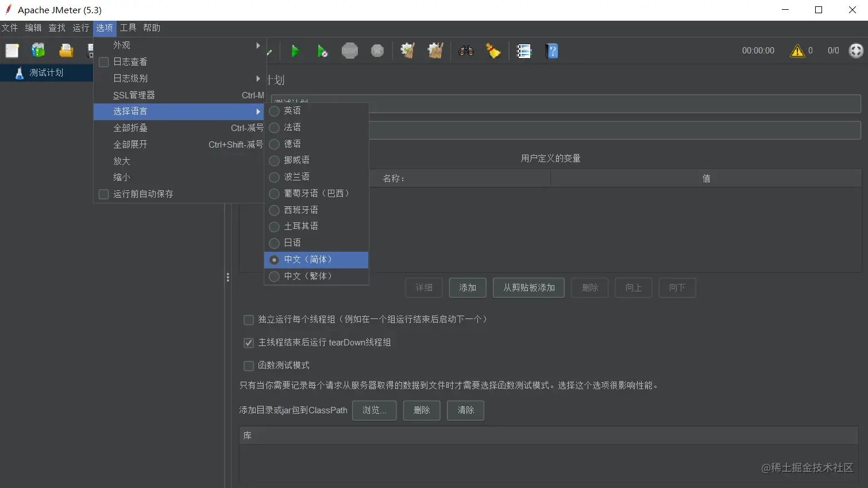
Task: Click the warning triangle log indicator
Action: pos(797,51)
